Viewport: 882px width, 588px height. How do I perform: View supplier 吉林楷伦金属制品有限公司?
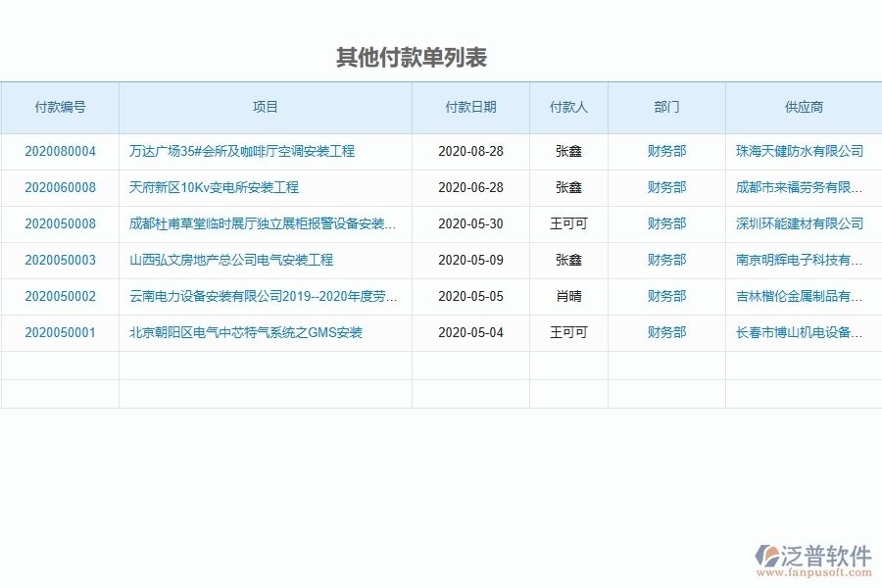(x=803, y=296)
